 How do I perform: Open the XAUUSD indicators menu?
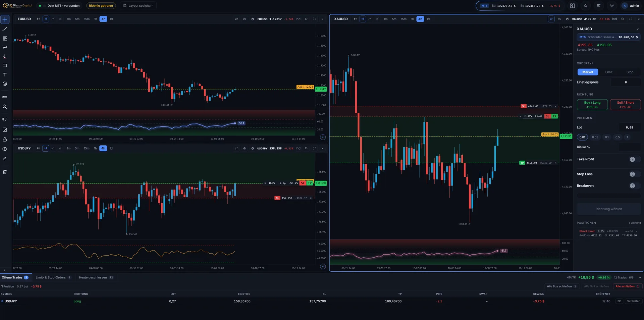click(x=614, y=19)
